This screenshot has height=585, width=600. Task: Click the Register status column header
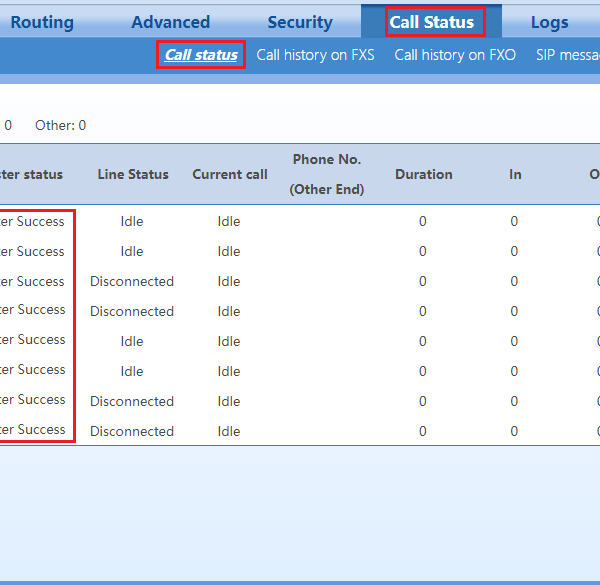point(30,174)
